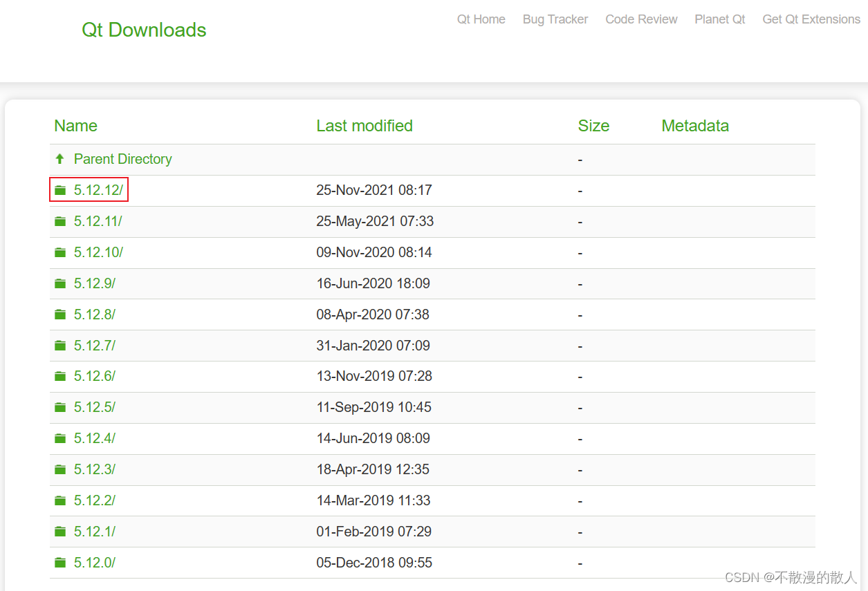Open the 5.12.12/ directory link
The width and height of the screenshot is (868, 591).
pyautogui.click(x=98, y=190)
